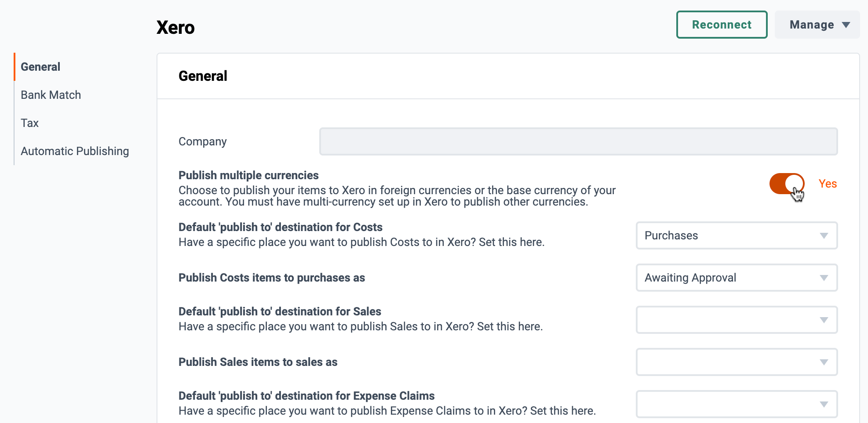Viewport: 868px width, 423px height.
Task: Click the 'Yes' label beside the currency toggle
Action: 828,184
